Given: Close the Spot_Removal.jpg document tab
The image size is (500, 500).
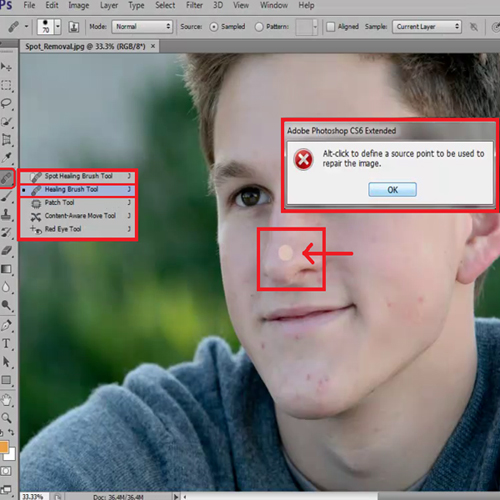Looking at the screenshot, I should point(153,46).
